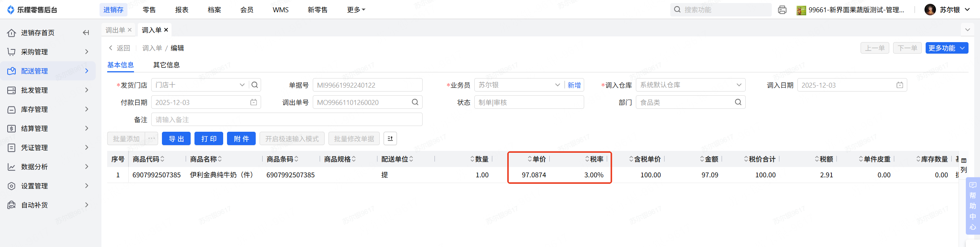Screen dimensions: 980x247
Task: Click the 新增 link next to 业务员
Action: [574, 85]
